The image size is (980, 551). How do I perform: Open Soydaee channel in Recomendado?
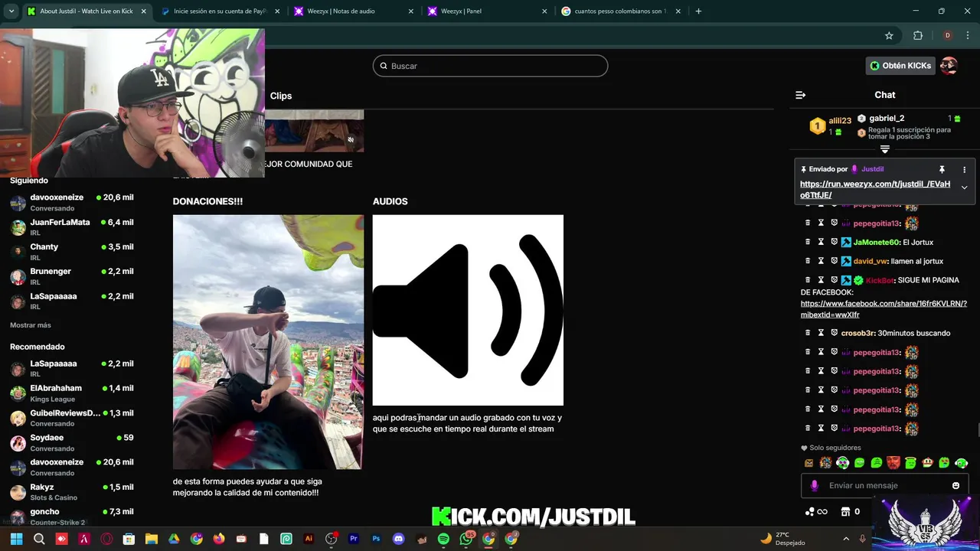(72, 442)
